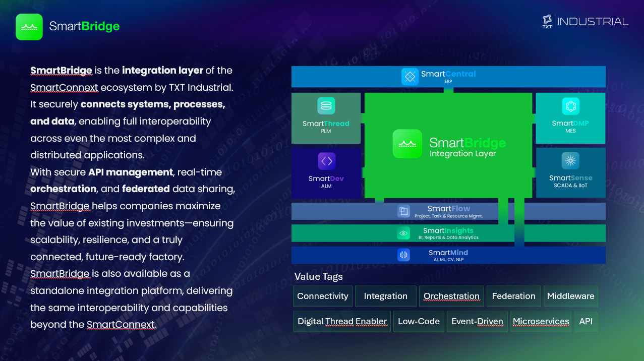
Task: Click the Orchestration value tag
Action: pyautogui.click(x=451, y=296)
